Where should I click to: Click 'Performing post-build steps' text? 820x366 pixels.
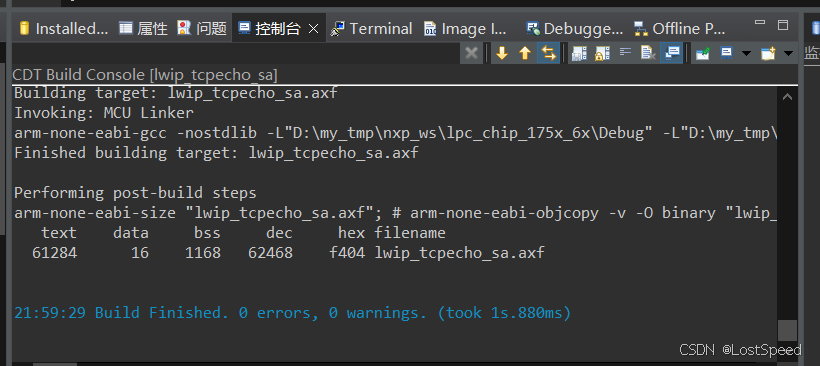click(x=135, y=193)
